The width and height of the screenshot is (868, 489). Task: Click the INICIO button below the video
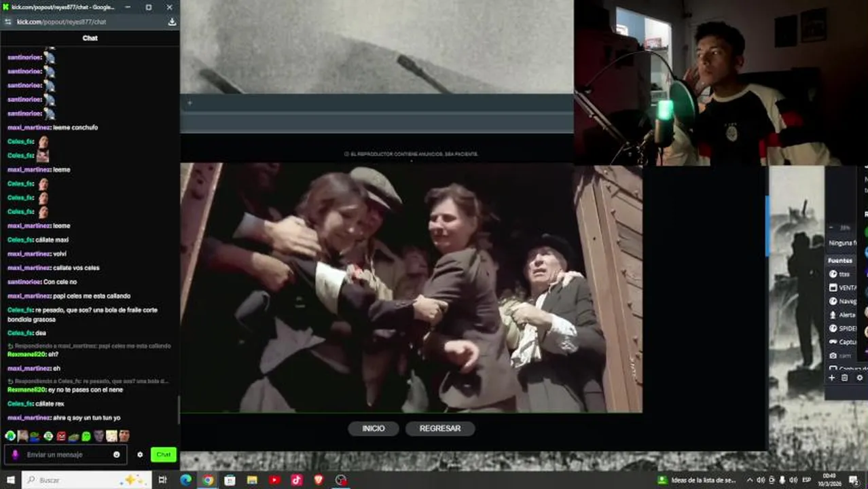(373, 429)
